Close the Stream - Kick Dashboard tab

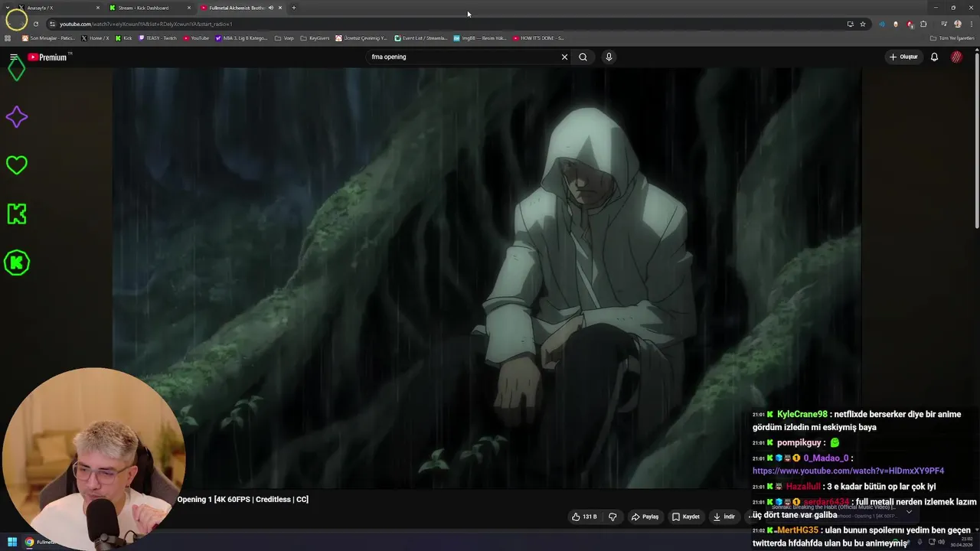tap(188, 8)
